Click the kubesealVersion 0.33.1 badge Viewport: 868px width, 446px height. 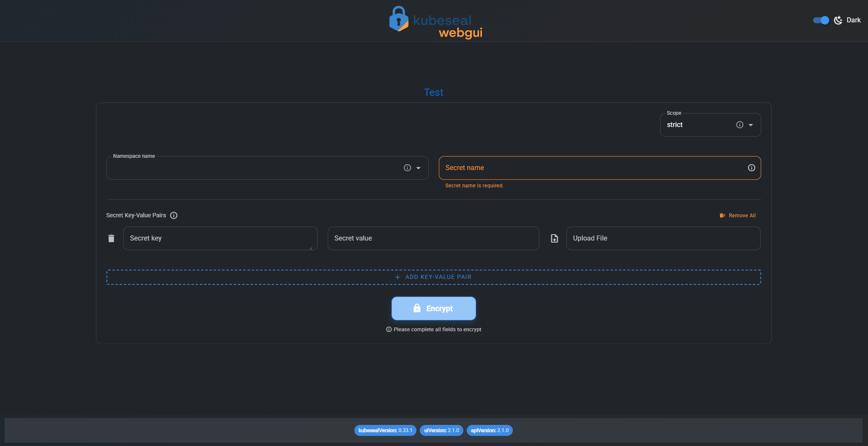pyautogui.click(x=385, y=430)
